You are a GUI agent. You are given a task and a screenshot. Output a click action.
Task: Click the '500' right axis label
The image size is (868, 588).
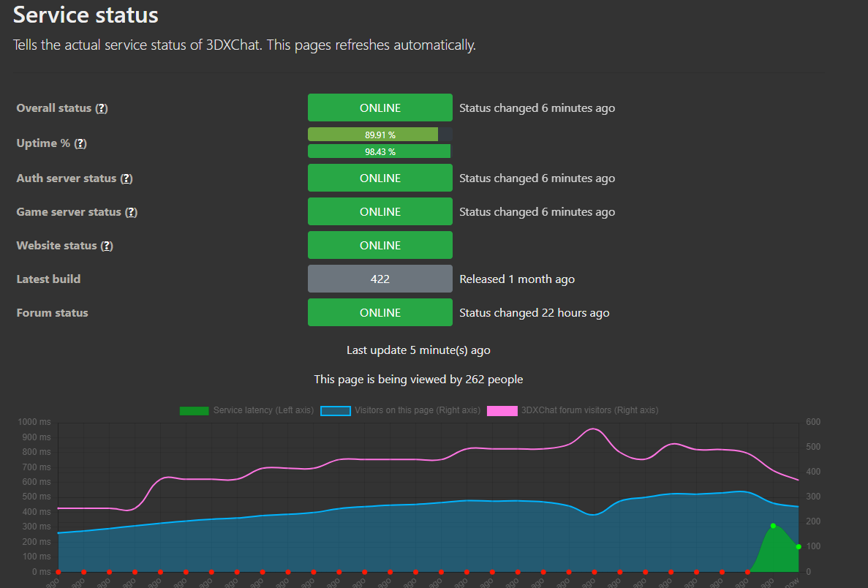(813, 447)
